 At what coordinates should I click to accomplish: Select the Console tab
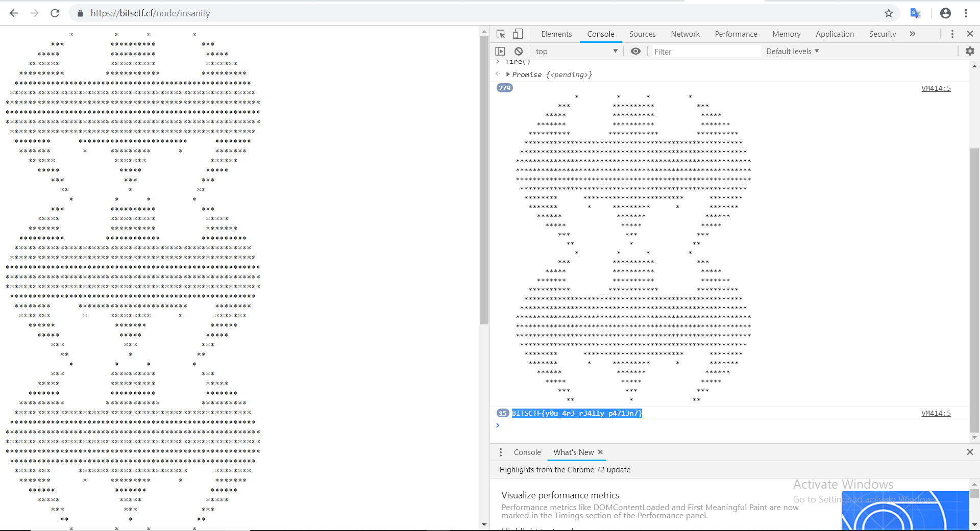pos(601,34)
